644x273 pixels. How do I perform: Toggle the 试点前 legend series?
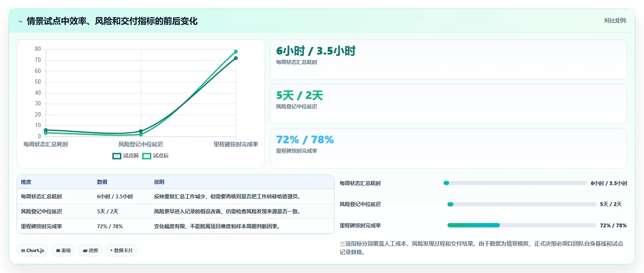[x=126, y=156]
